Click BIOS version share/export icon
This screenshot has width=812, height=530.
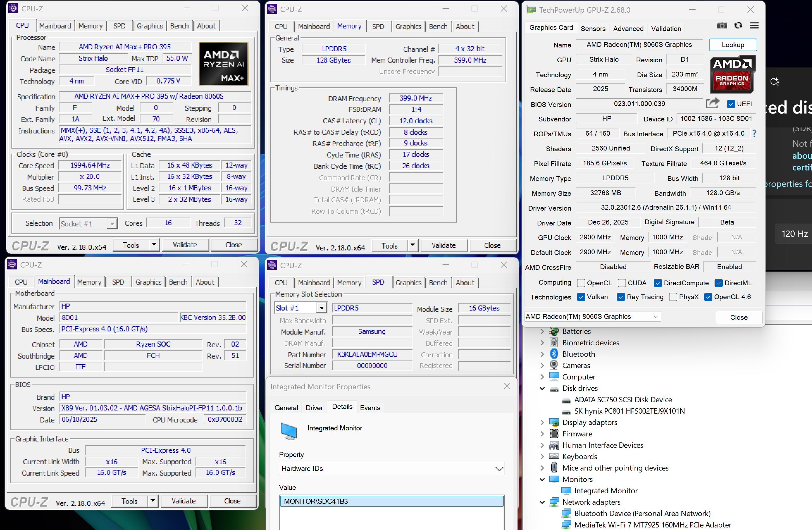[x=712, y=103]
